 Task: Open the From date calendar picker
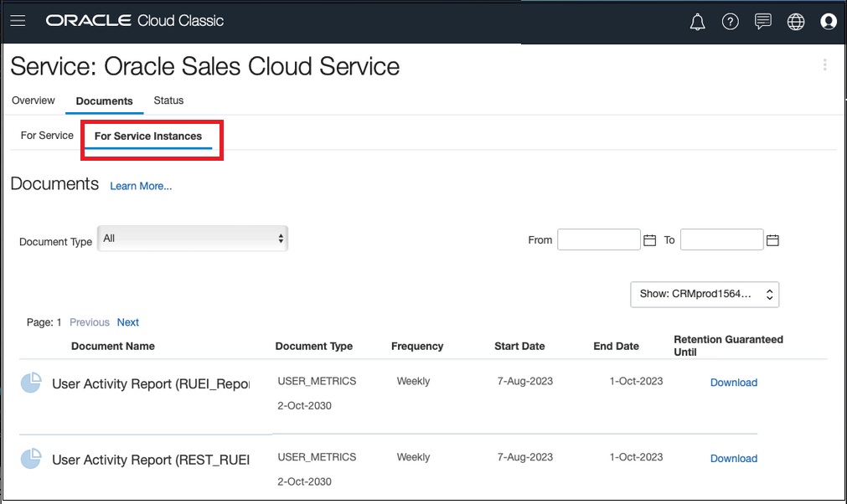pos(649,239)
